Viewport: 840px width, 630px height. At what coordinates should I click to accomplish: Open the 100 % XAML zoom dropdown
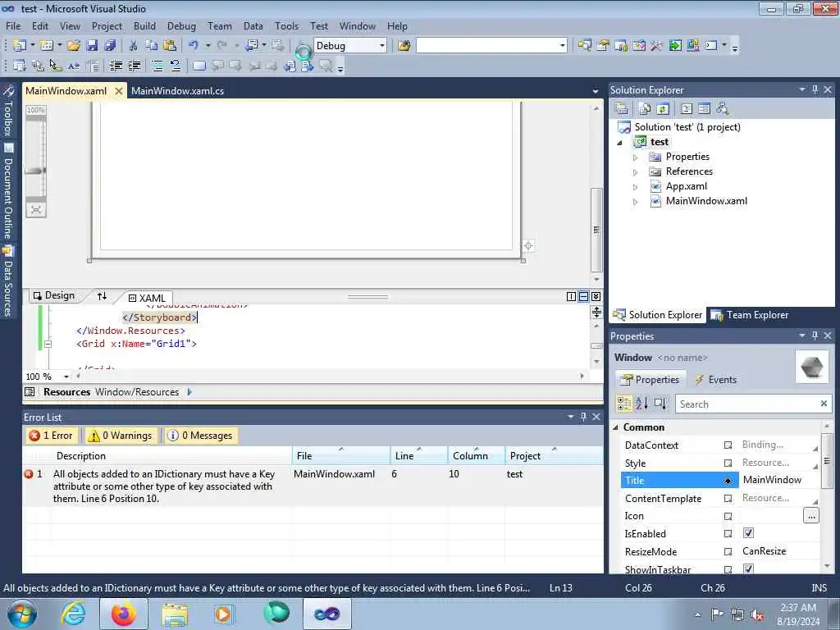pos(66,377)
